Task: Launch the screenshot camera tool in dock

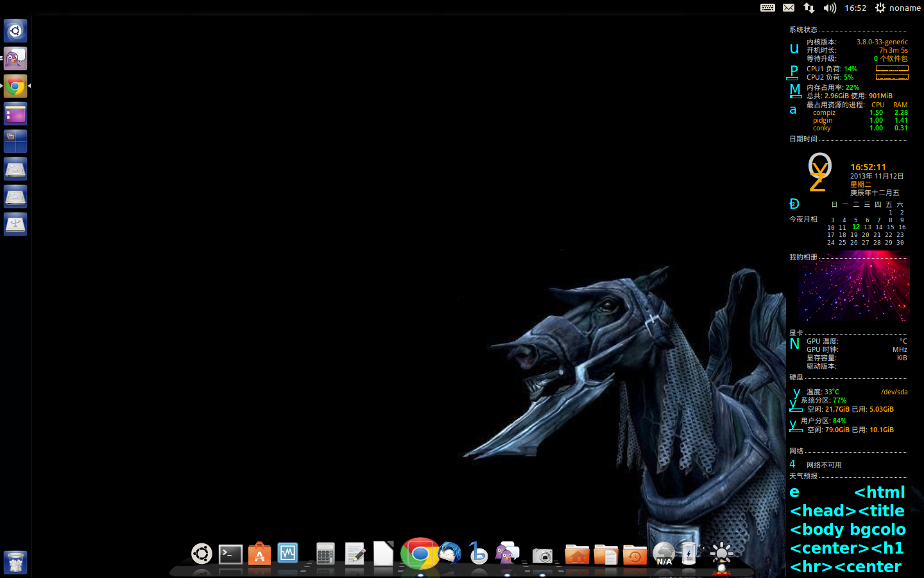Action: click(x=542, y=556)
